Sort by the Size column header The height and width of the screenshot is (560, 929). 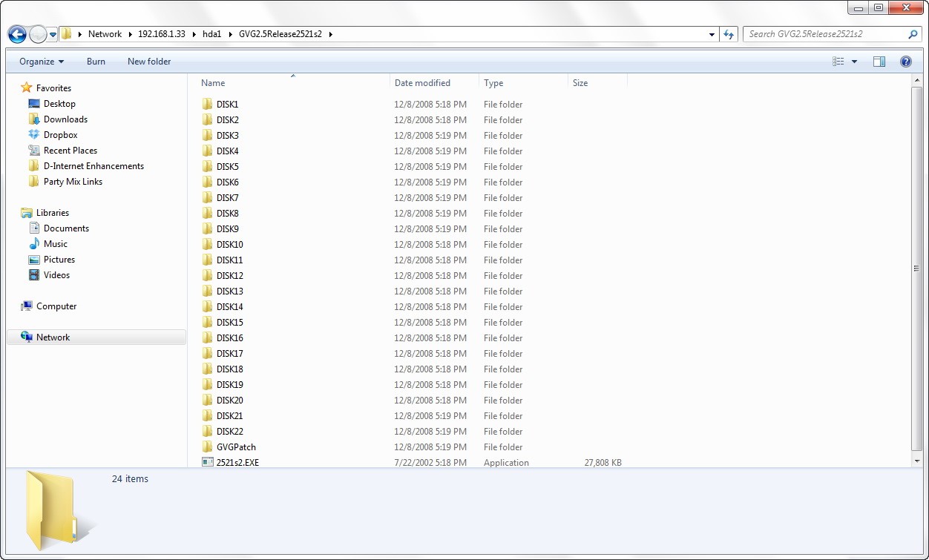tap(580, 83)
